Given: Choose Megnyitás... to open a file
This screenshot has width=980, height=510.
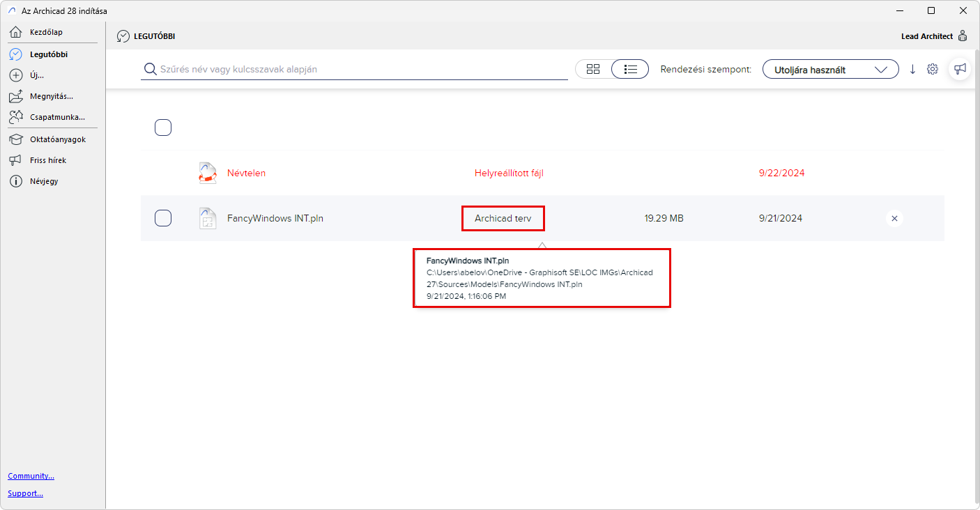Looking at the screenshot, I should [x=52, y=96].
